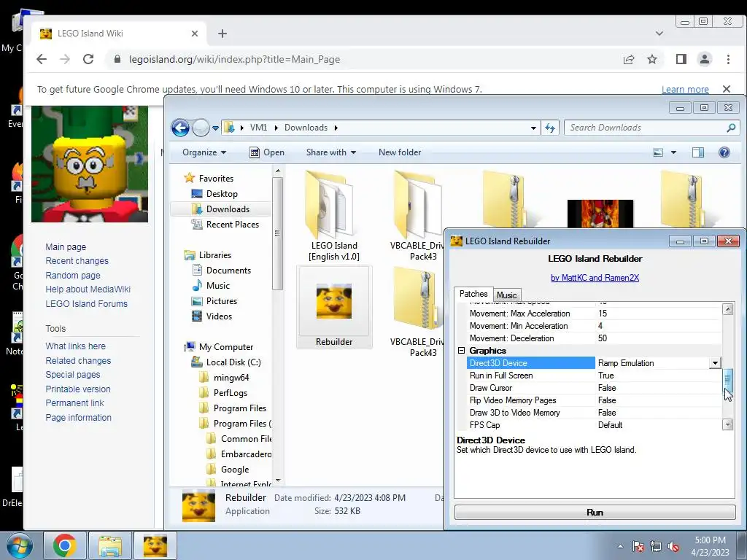The image size is (747, 560).
Task: Select the mingw64 folder in tree
Action: pos(231,378)
